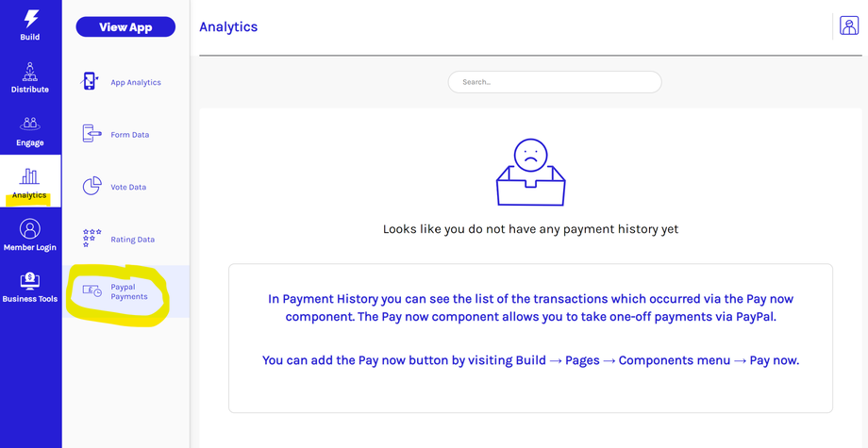Focus the Search input field

(555, 82)
